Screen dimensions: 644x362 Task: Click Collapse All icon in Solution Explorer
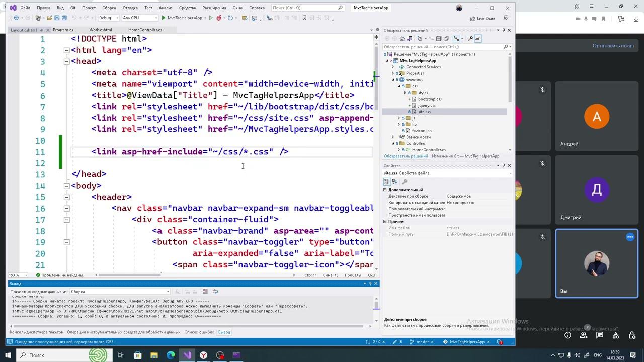pos(439,39)
